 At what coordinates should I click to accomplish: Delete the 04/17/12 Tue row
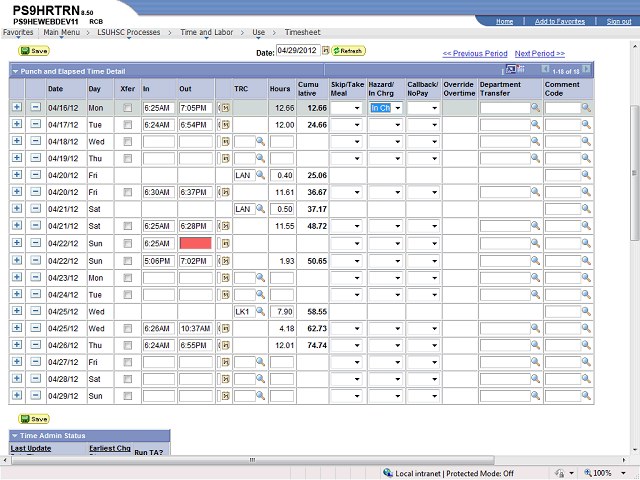coord(36,124)
